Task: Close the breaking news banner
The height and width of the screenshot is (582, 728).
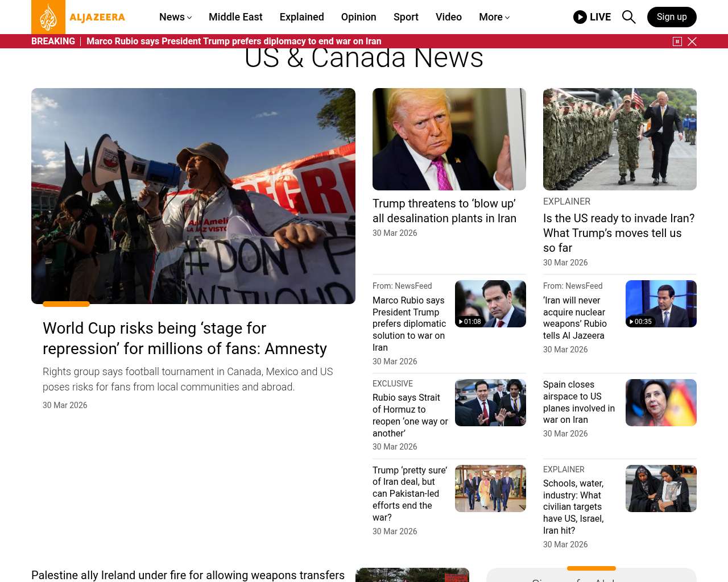Action: pyautogui.click(x=692, y=41)
